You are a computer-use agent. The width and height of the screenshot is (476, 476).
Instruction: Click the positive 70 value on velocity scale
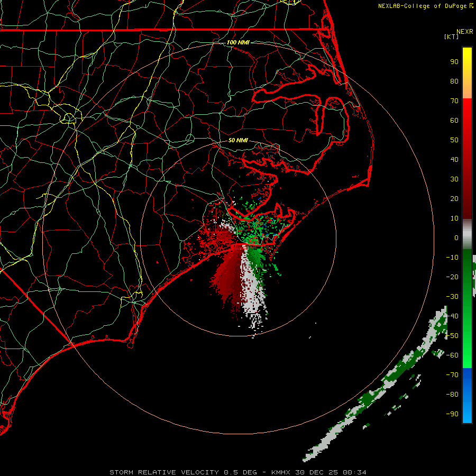click(x=454, y=101)
